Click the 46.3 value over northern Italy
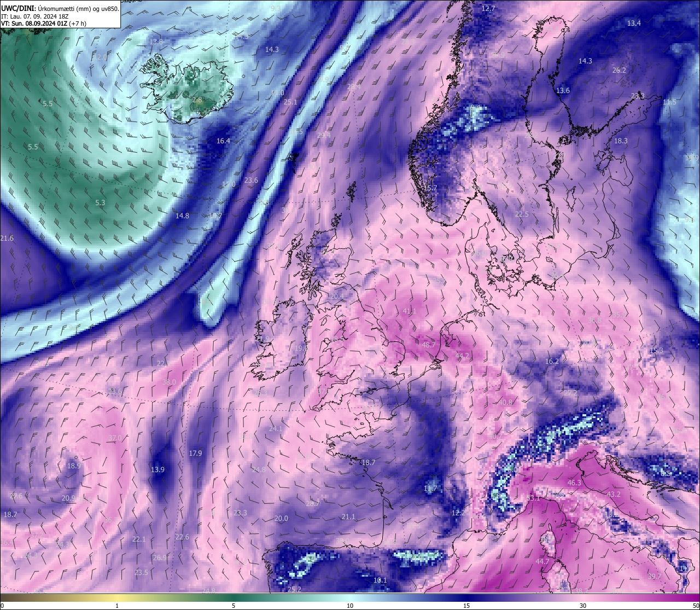Screen dimensions: 700x610 pos(574,483)
